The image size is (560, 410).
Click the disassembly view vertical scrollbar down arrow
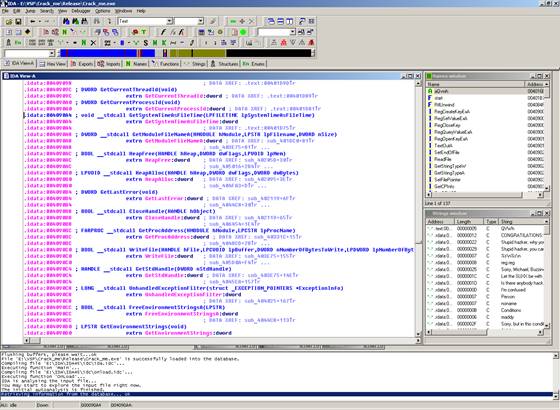[418, 334]
